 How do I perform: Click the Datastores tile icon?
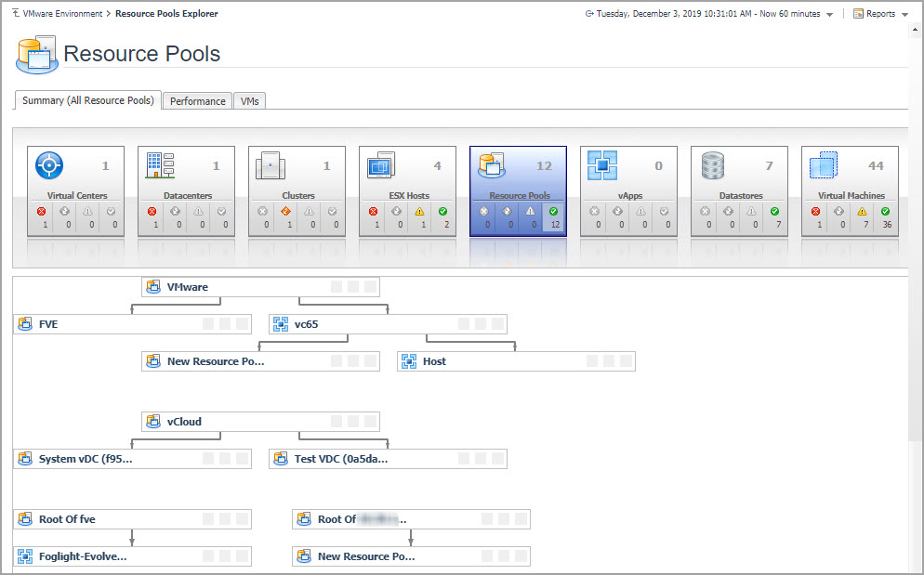[713, 166]
